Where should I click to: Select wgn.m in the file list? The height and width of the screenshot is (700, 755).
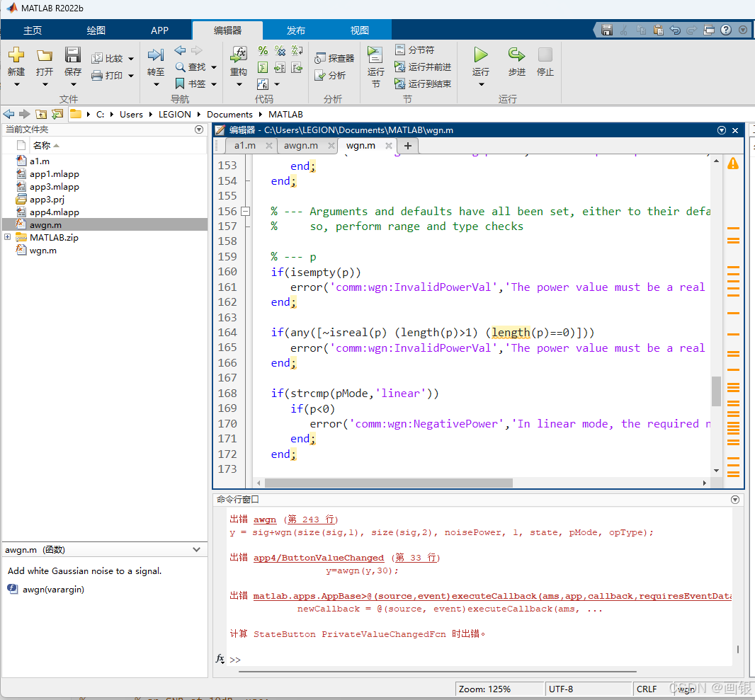click(43, 250)
